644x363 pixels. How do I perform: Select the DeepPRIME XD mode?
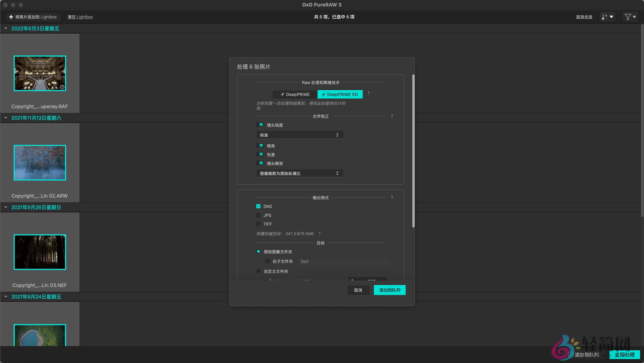[340, 94]
